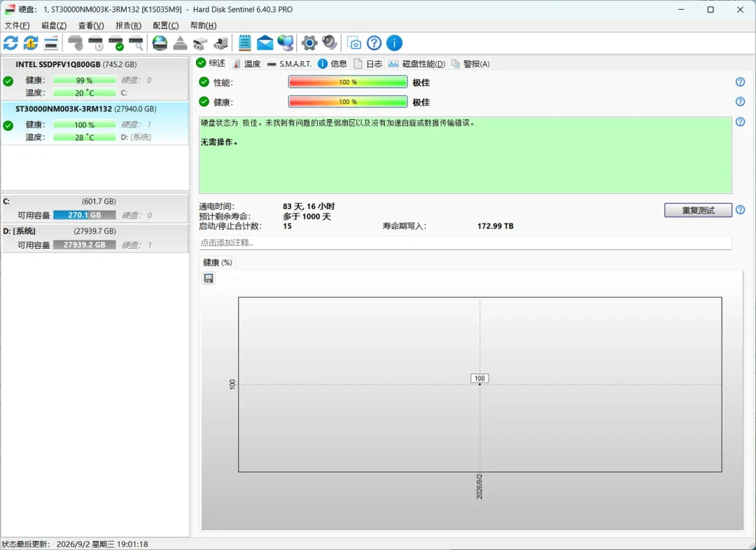Click the 健康 (%) graph tab
This screenshot has width=756, height=550.
[x=218, y=263]
